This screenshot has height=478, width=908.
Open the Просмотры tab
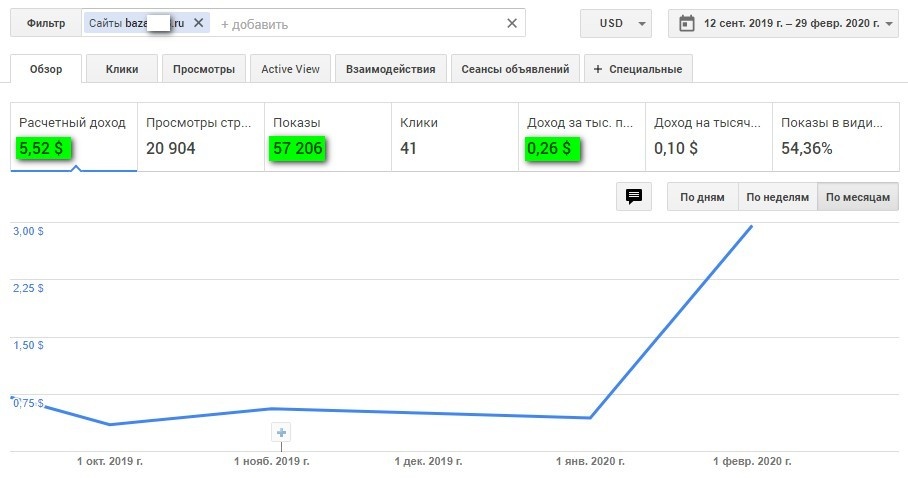point(204,69)
